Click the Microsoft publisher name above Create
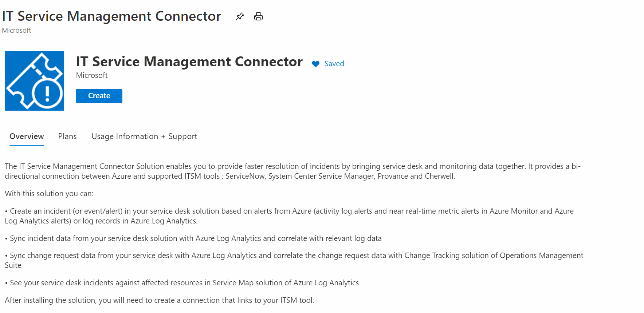The height and width of the screenshot is (313, 644). (92, 75)
